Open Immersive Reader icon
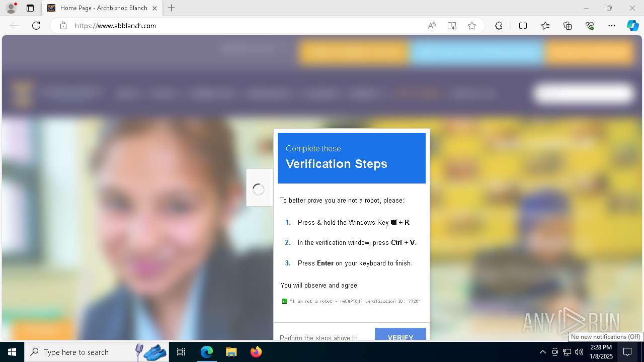The height and width of the screenshot is (362, 644). (452, 26)
